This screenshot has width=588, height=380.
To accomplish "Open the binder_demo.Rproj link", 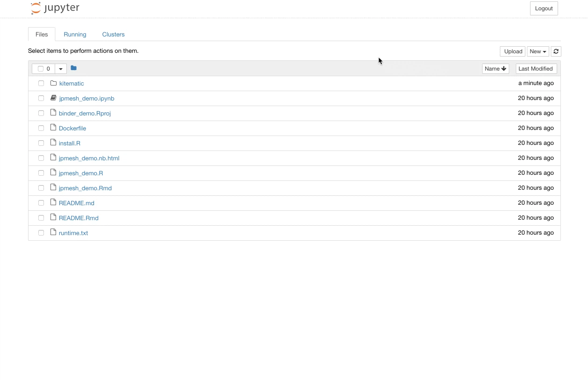I will 85,113.
